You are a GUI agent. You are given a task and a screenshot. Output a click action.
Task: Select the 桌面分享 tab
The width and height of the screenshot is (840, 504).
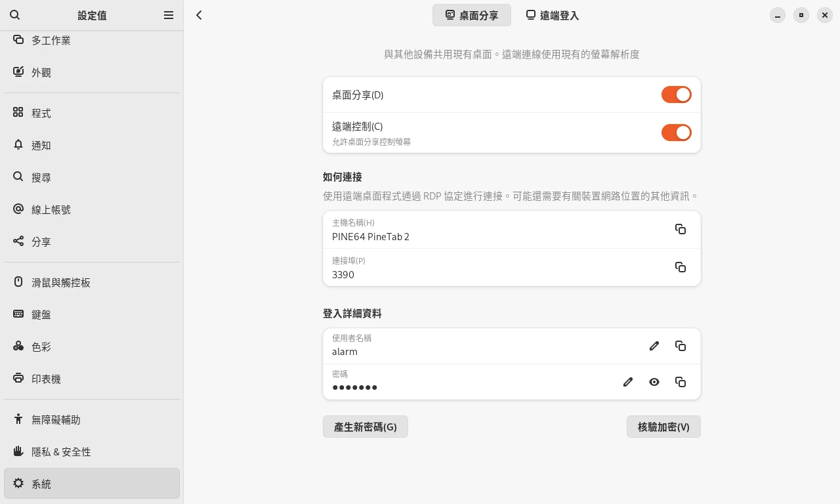[x=472, y=15]
